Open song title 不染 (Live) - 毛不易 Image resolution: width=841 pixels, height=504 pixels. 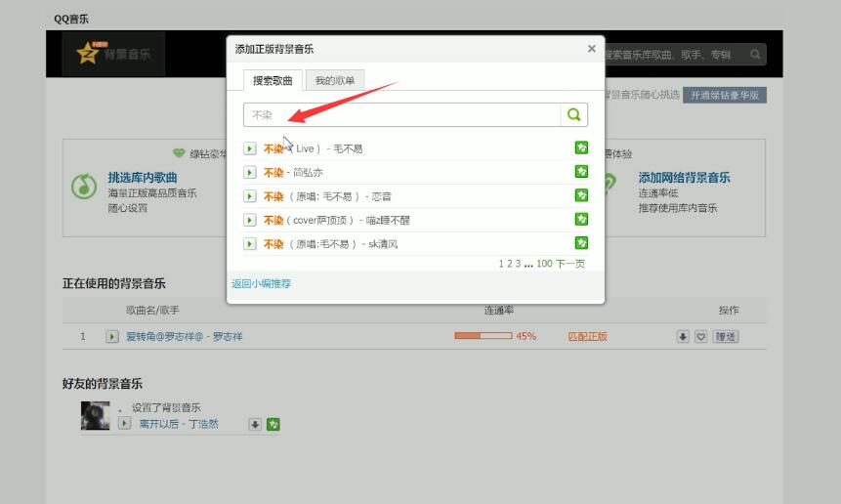(313, 148)
